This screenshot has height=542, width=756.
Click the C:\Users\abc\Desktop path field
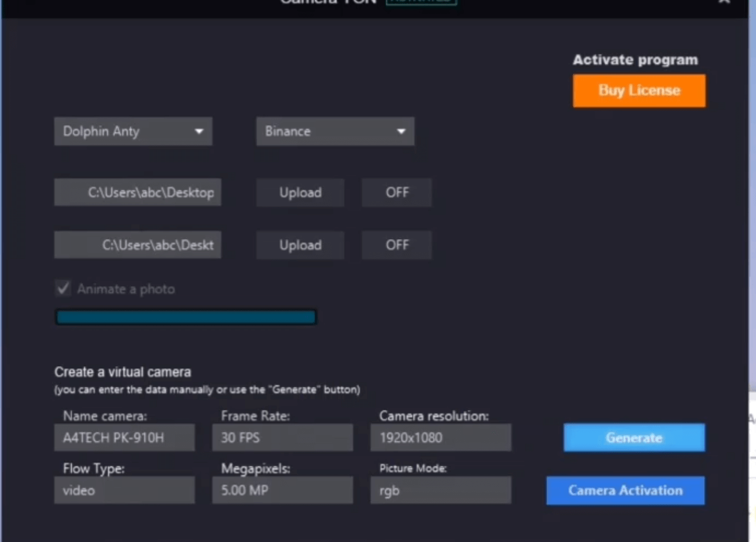[138, 192]
